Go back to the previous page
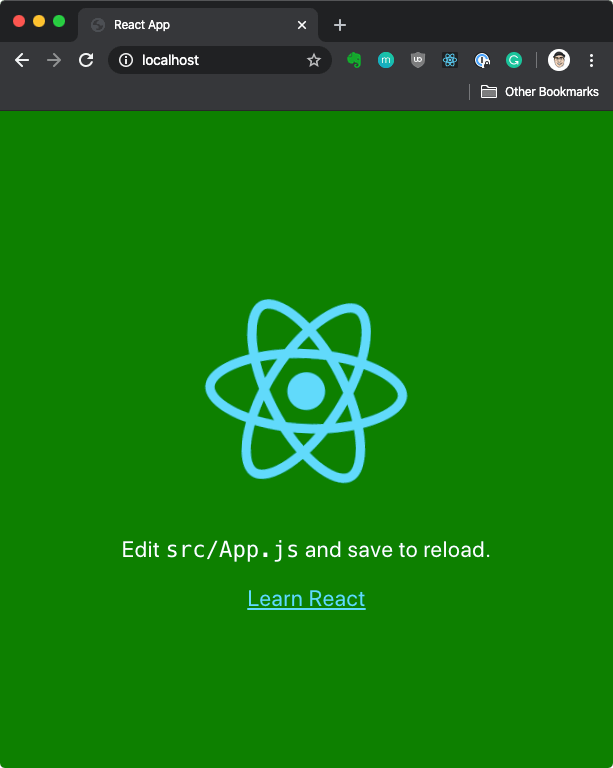This screenshot has height=768, width=613. click(22, 60)
